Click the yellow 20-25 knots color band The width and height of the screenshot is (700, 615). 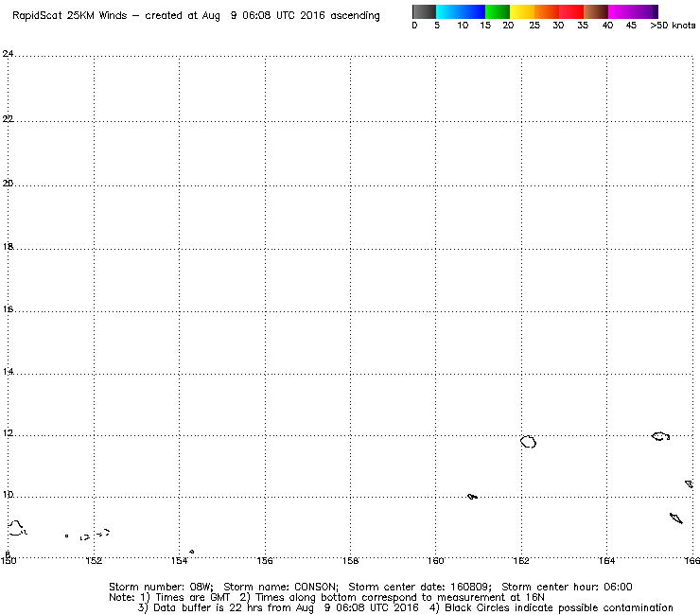pos(522,11)
